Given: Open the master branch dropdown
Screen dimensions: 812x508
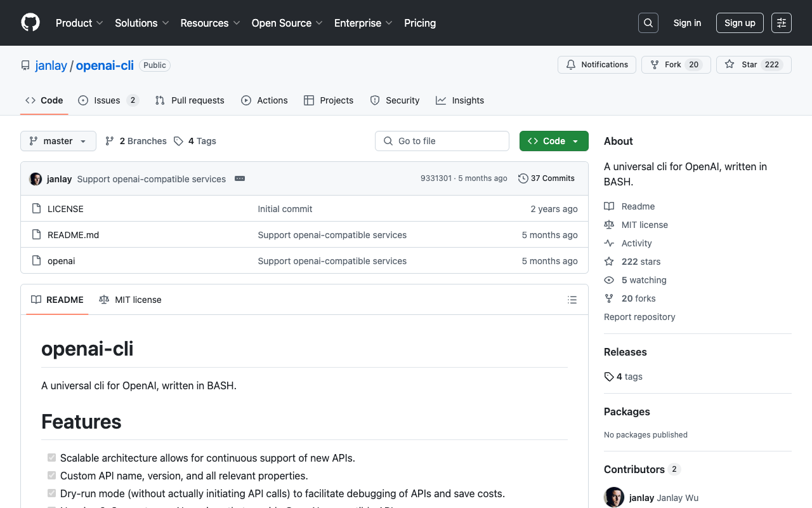Looking at the screenshot, I should tap(58, 141).
